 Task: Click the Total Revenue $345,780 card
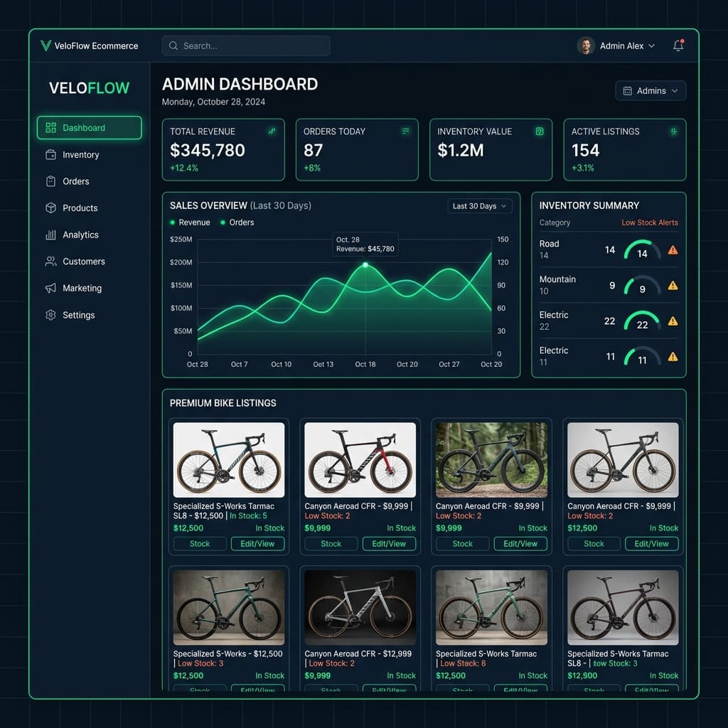click(x=223, y=149)
